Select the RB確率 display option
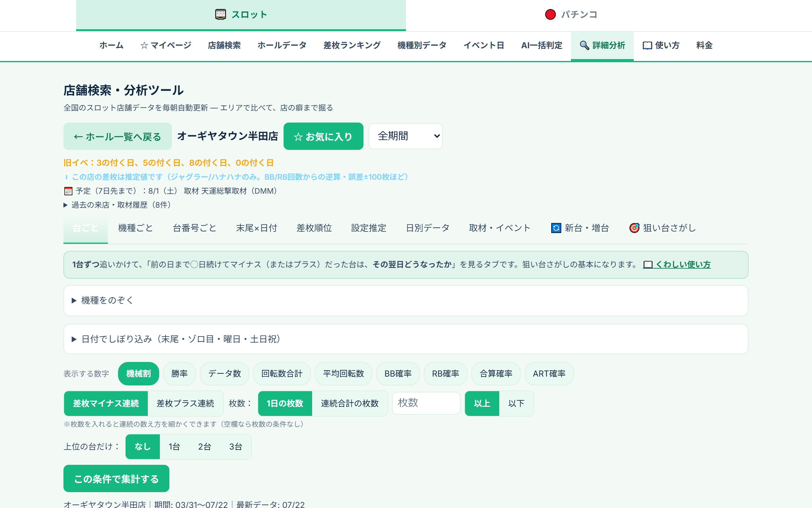The height and width of the screenshot is (508, 812). point(445,374)
